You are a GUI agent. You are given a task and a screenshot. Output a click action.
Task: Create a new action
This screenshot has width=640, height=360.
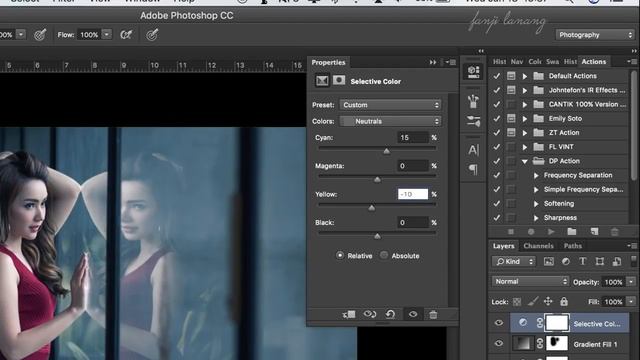pos(594,231)
